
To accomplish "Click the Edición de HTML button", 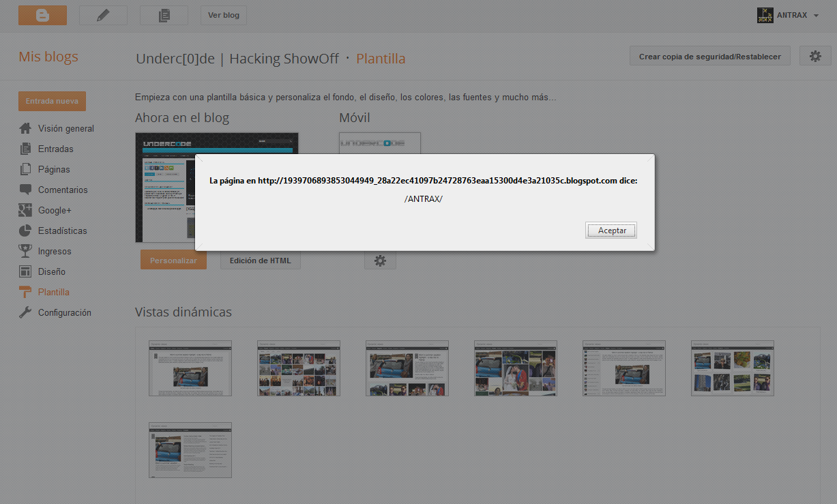I will [260, 261].
